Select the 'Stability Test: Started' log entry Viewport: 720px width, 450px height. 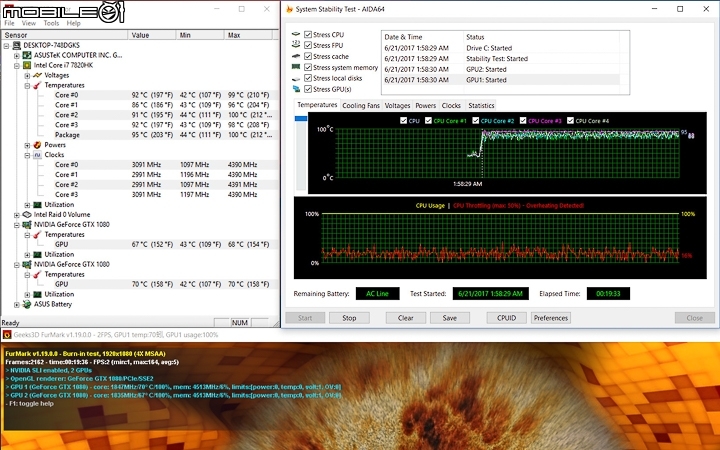click(x=501, y=59)
